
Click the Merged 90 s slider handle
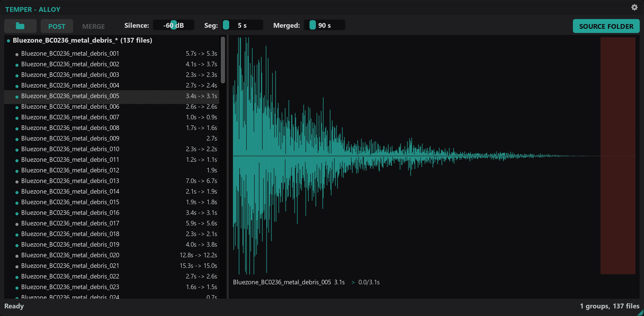(312, 25)
